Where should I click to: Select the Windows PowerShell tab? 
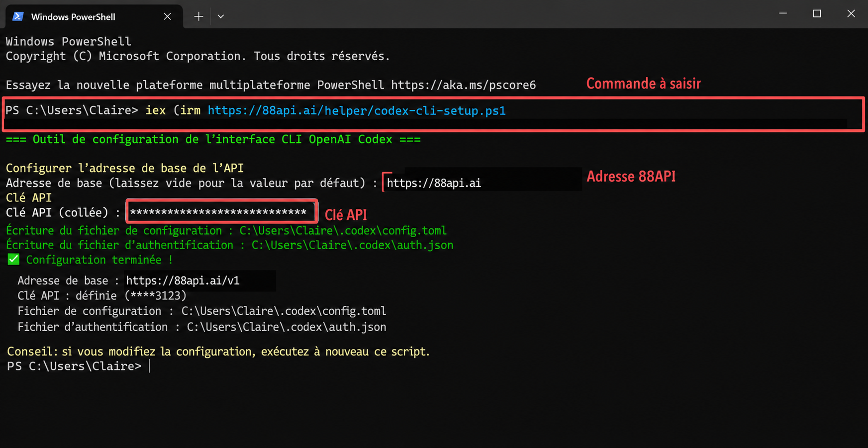pos(94,16)
